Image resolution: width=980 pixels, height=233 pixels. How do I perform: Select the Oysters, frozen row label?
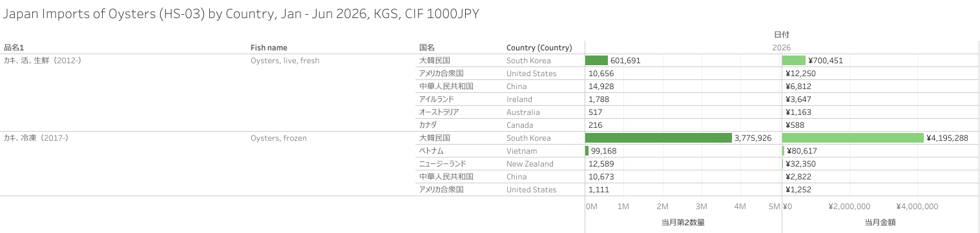tap(278, 138)
